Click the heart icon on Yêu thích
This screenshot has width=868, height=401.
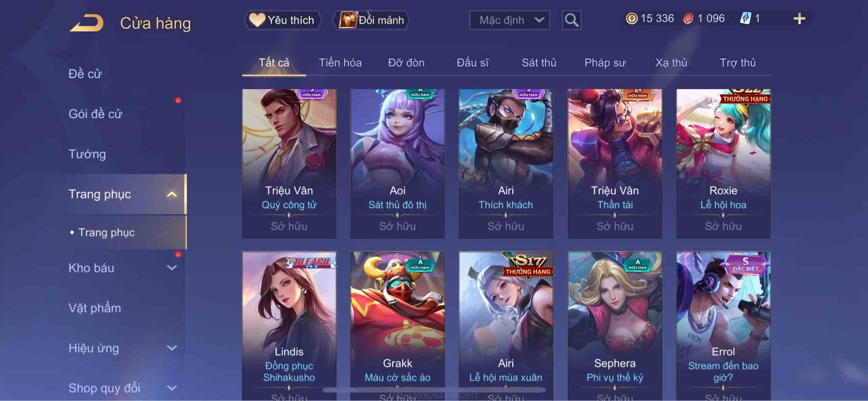tap(257, 20)
